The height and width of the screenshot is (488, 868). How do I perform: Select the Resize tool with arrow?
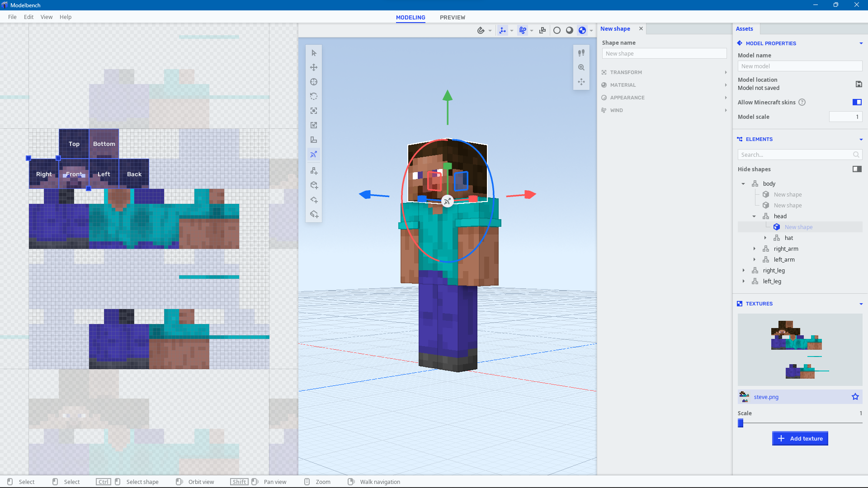tap(314, 125)
